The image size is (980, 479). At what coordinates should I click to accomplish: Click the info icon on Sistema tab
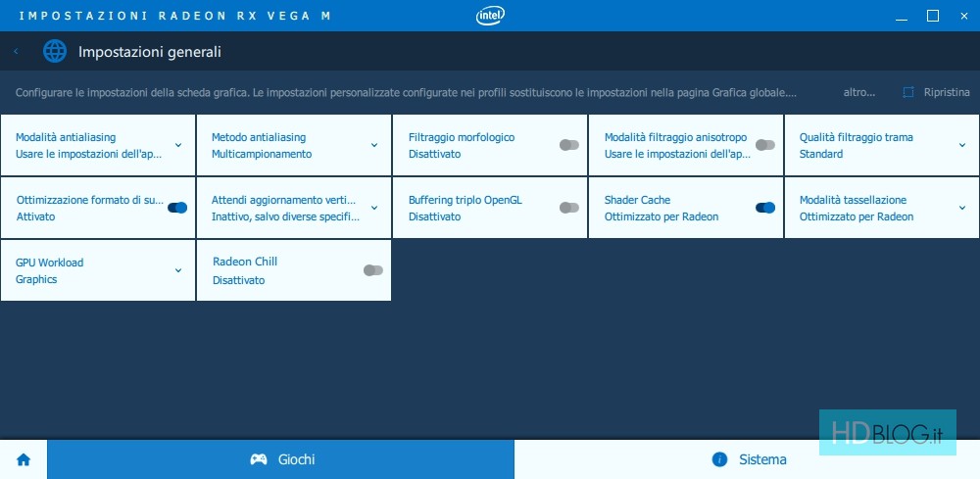click(719, 459)
